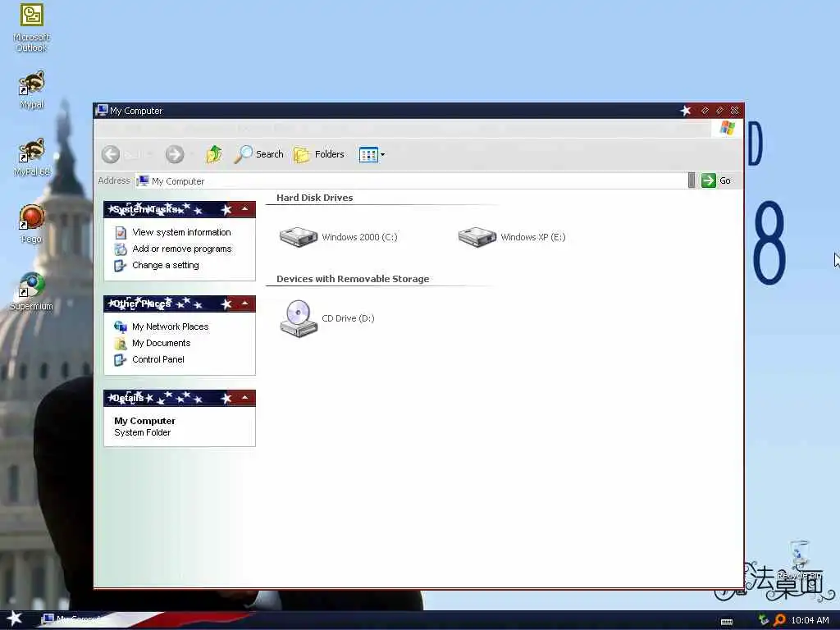
Task: Select the Mypal desktop shortcut
Action: pos(32,90)
